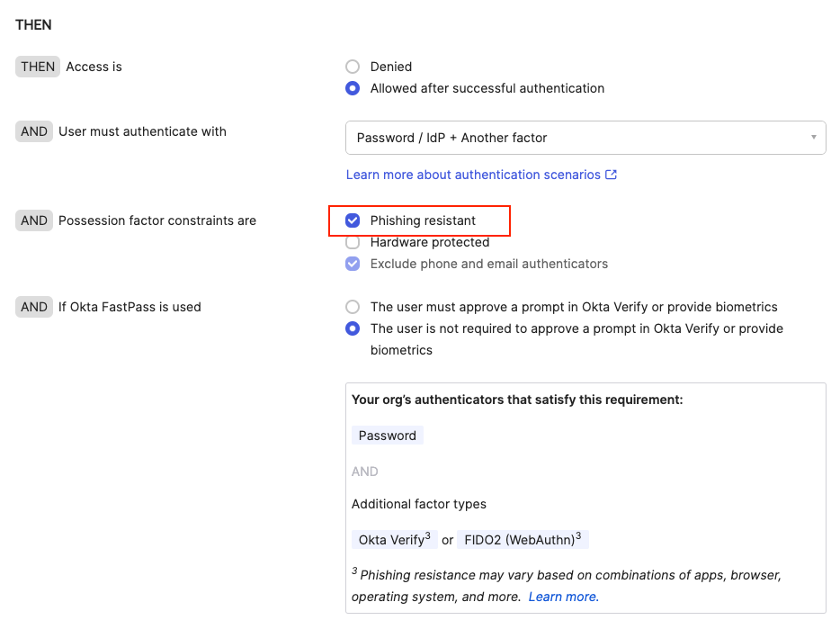Select user not required to approve a prompt
The height and width of the screenshot is (629, 840).
click(353, 328)
